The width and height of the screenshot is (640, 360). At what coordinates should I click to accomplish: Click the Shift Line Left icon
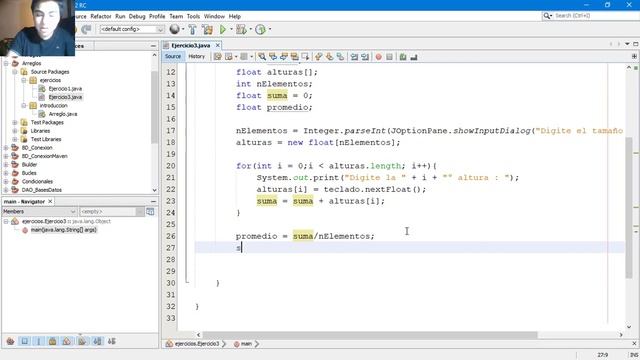point(354,57)
